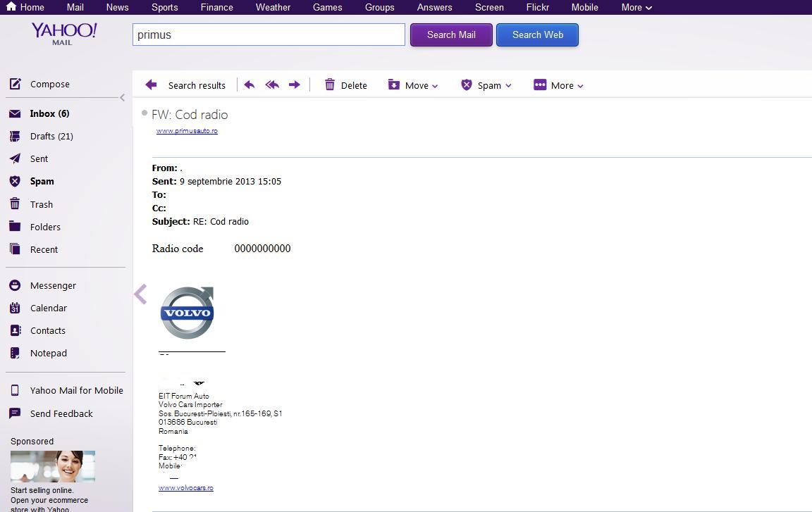Open Mail in top navigation
The height and width of the screenshot is (512, 812).
pyautogui.click(x=75, y=7)
